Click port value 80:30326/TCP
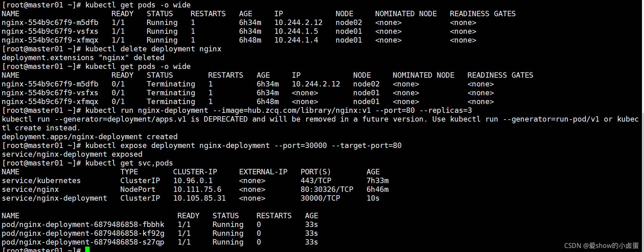 (327, 190)
